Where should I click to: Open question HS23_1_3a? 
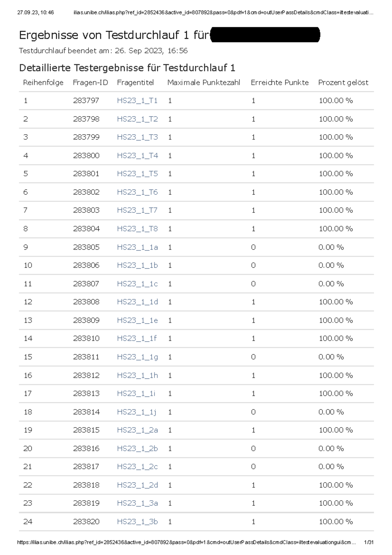click(x=137, y=503)
